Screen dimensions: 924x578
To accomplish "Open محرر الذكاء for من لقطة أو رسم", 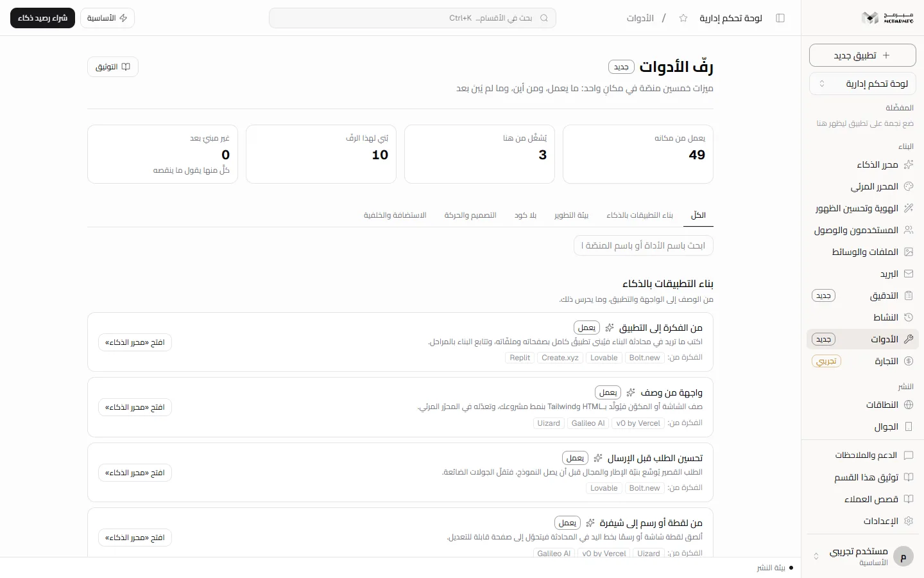I will (x=135, y=538).
